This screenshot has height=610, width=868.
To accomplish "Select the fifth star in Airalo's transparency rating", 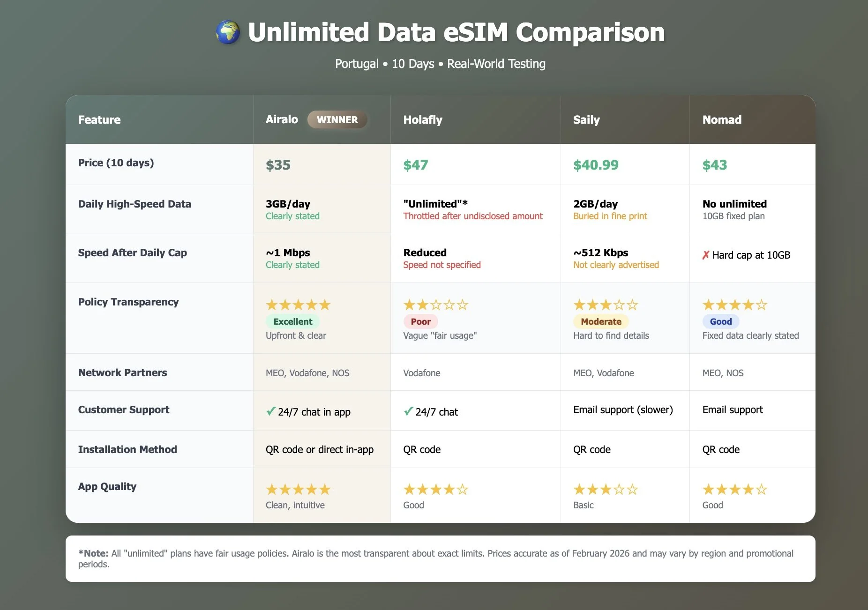I will 325,305.
